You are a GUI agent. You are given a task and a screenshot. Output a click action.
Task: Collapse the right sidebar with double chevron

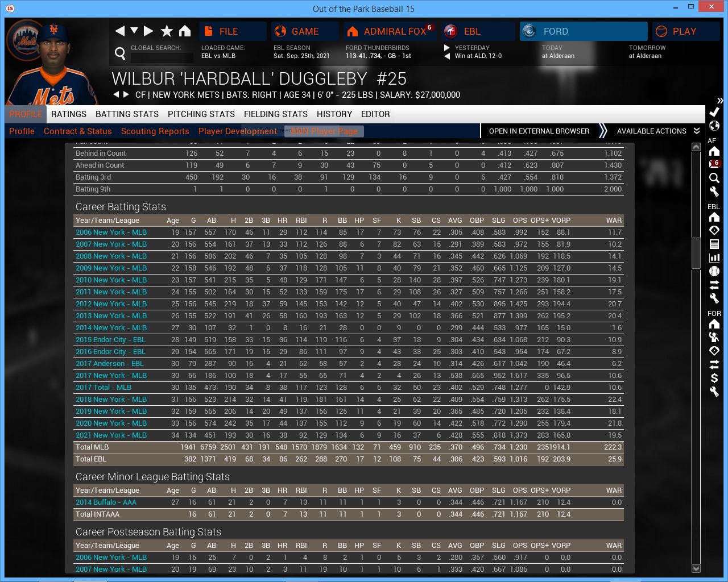click(x=719, y=101)
